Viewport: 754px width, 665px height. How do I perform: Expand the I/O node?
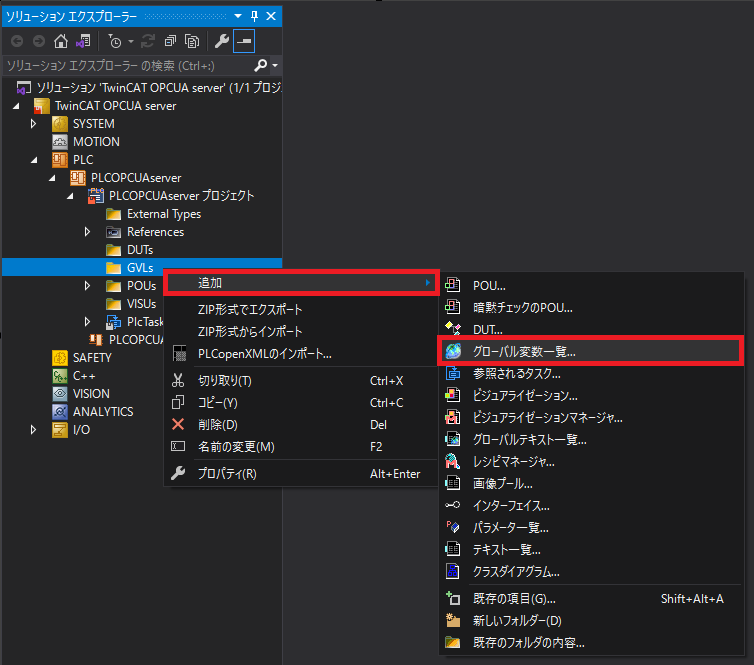point(33,429)
